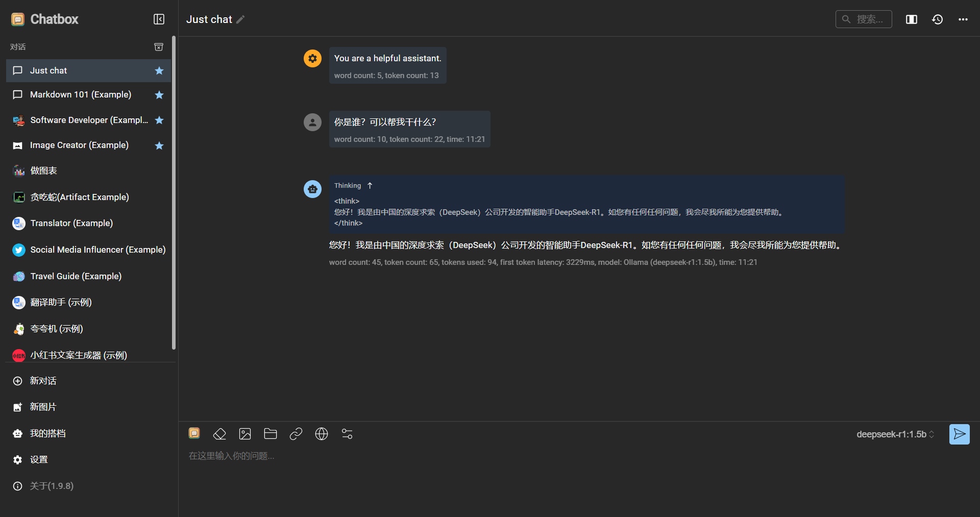Click the Chatbox logo icon

(x=18, y=19)
